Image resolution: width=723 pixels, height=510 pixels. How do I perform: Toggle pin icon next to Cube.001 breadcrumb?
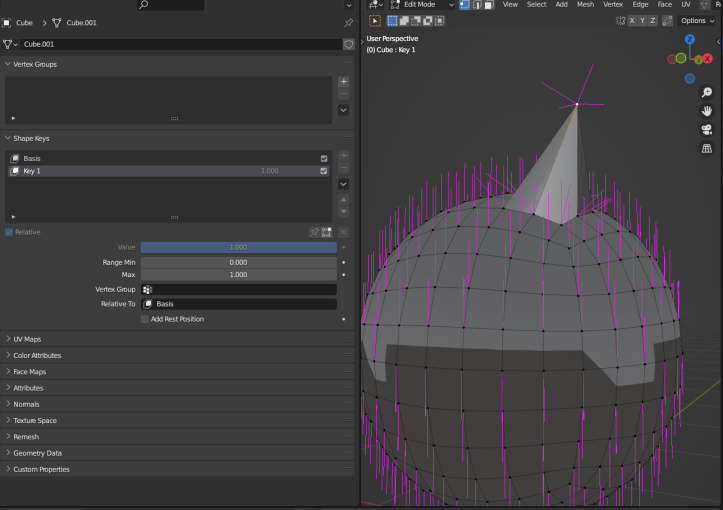click(349, 23)
